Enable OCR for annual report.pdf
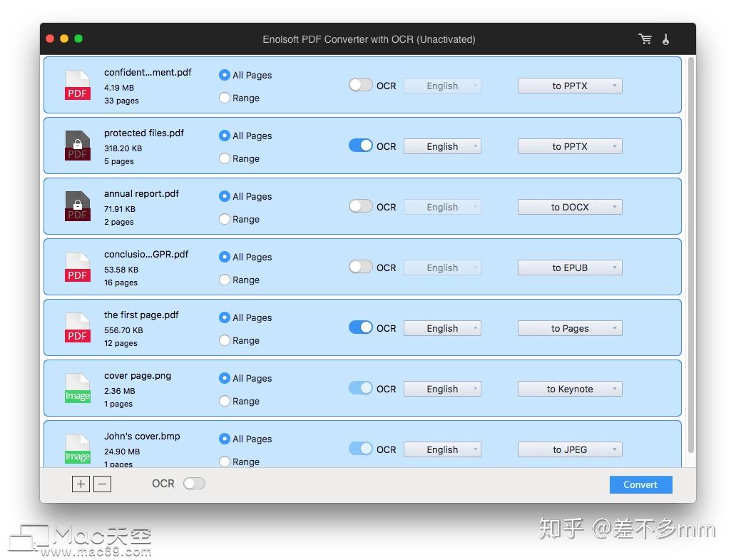 click(x=360, y=206)
